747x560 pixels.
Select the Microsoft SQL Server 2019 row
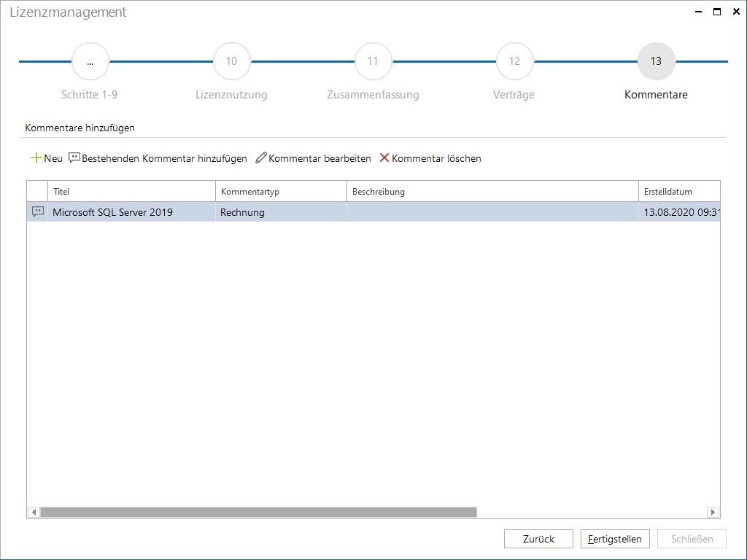pyautogui.click(x=373, y=212)
